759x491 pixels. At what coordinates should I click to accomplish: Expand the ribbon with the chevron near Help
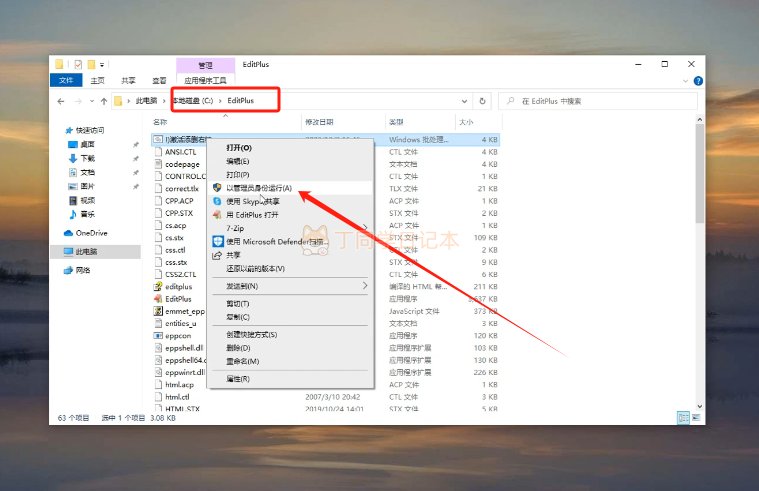685,81
